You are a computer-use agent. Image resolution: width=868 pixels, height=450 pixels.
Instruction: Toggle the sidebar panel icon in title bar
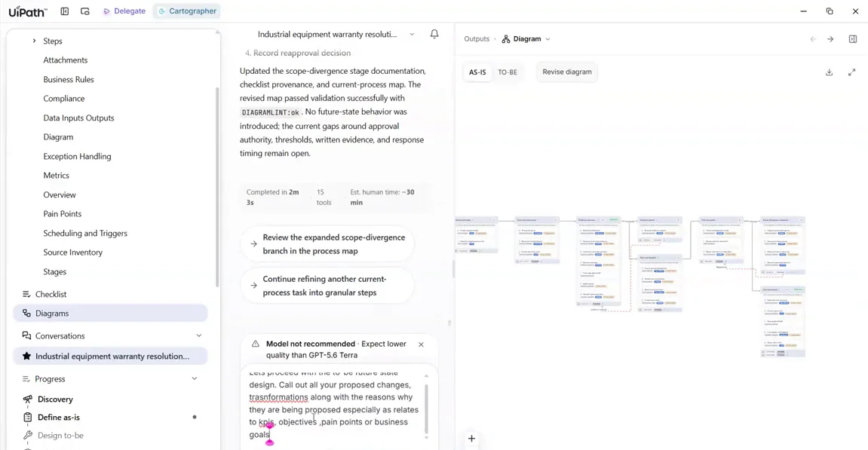pos(65,11)
